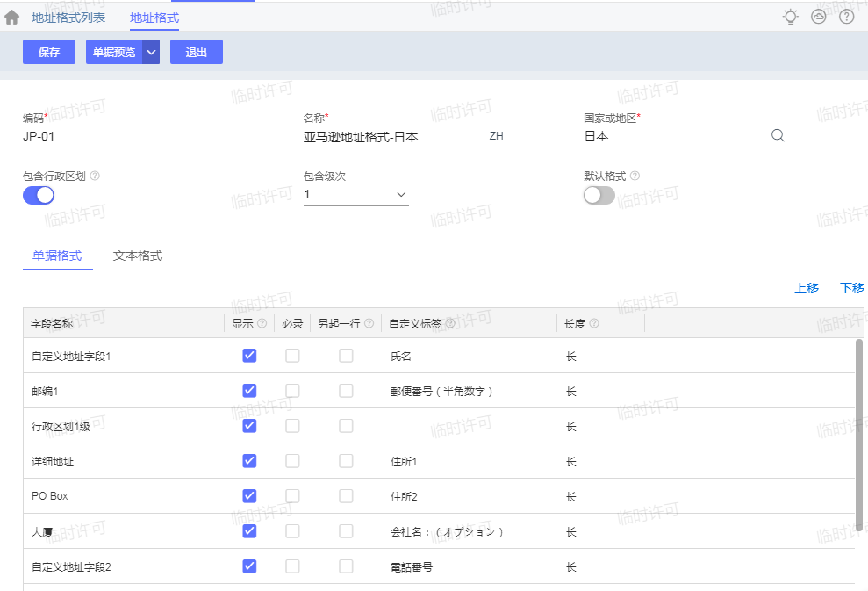The height and width of the screenshot is (591, 868).
Task: Click the 退出 button
Action: 196,52
